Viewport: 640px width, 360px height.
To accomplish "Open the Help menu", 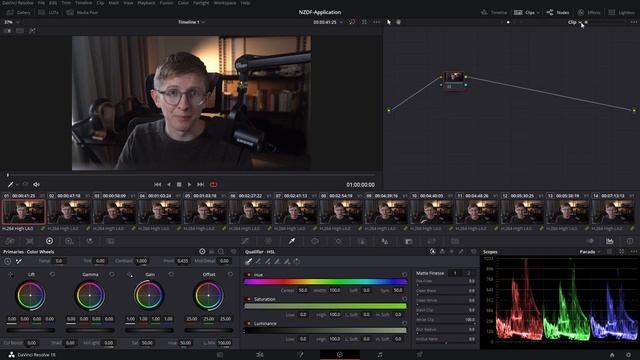I will (x=245, y=3).
